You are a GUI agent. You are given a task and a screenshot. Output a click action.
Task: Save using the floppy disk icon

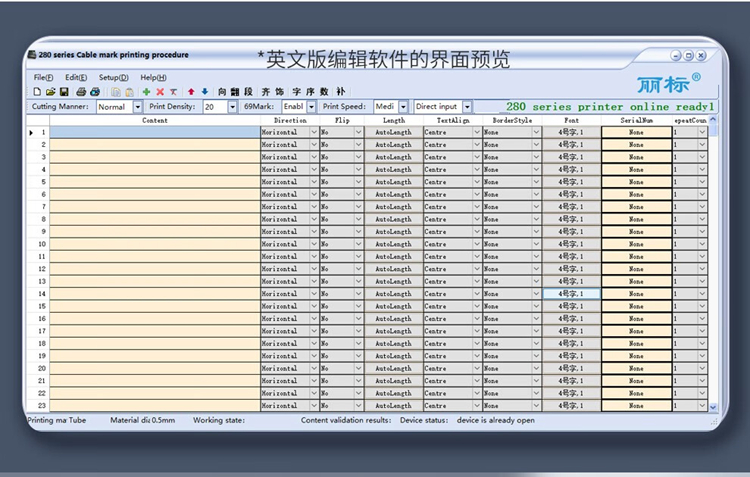pos(62,91)
